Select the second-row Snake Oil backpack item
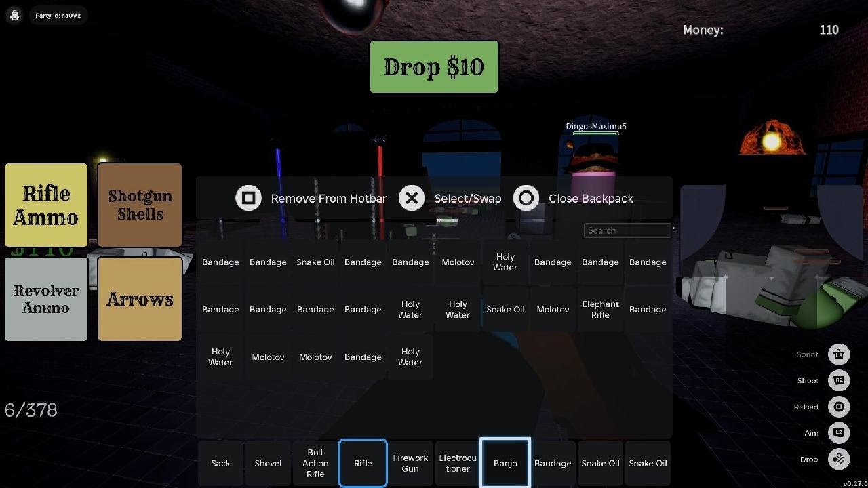868x488 pixels. point(505,309)
